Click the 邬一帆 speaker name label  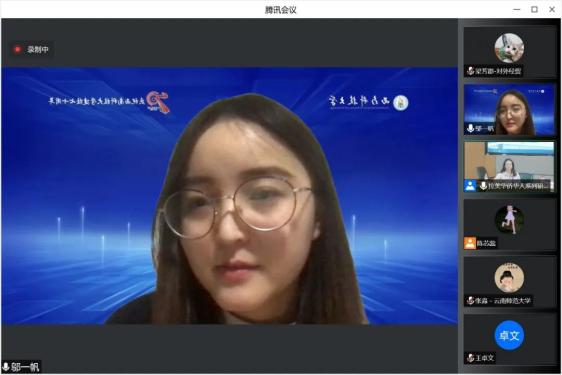tap(25, 367)
